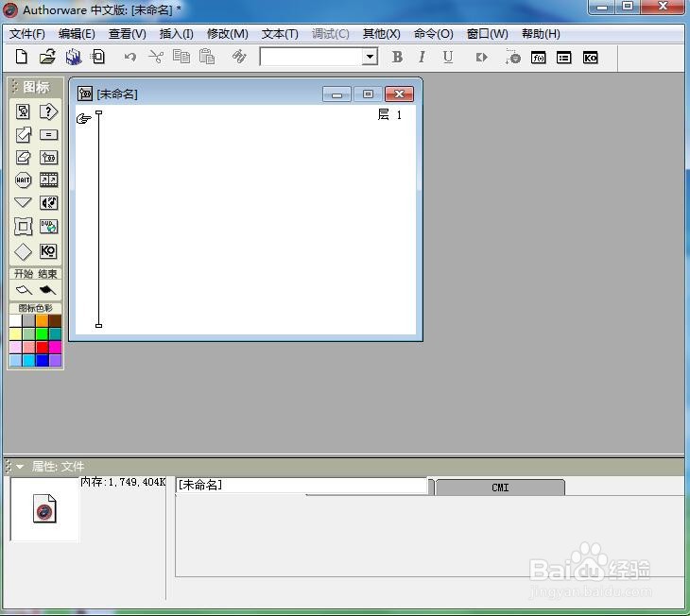Open Knowledge Objects toolbar icon
The height and width of the screenshot is (616, 690).
tap(590, 58)
